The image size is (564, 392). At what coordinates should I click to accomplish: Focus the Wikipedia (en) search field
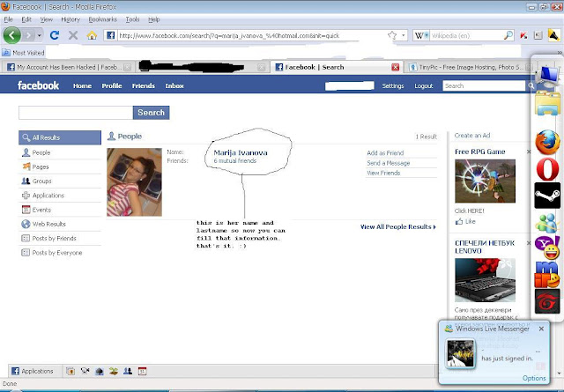click(x=466, y=35)
